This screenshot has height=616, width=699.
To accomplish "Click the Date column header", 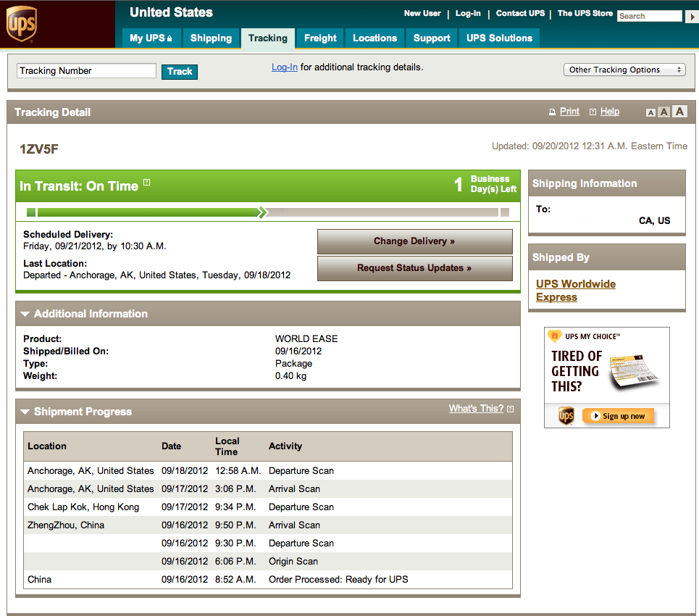I will pyautogui.click(x=171, y=446).
